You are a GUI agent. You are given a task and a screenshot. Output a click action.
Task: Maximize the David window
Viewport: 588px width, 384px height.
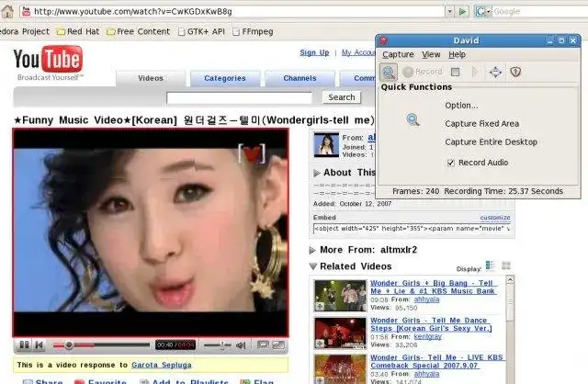pyautogui.click(x=561, y=40)
